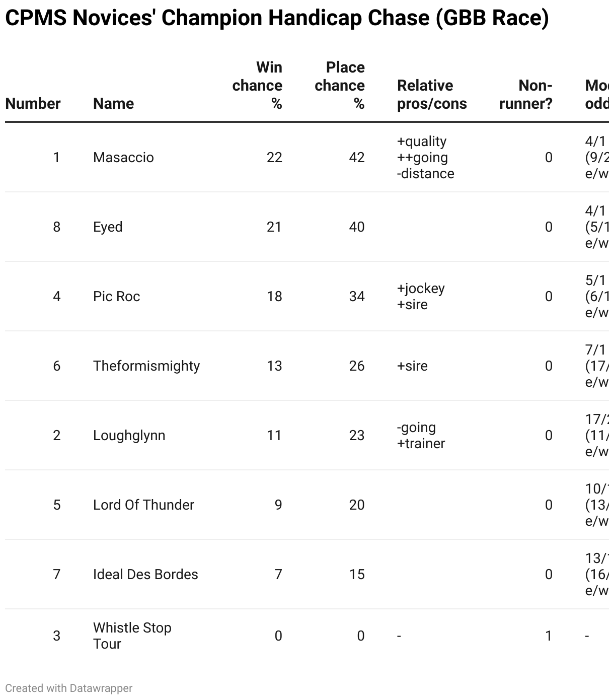Select the Pic Roc name cell
The height and width of the screenshot is (700, 614).
tap(116, 297)
